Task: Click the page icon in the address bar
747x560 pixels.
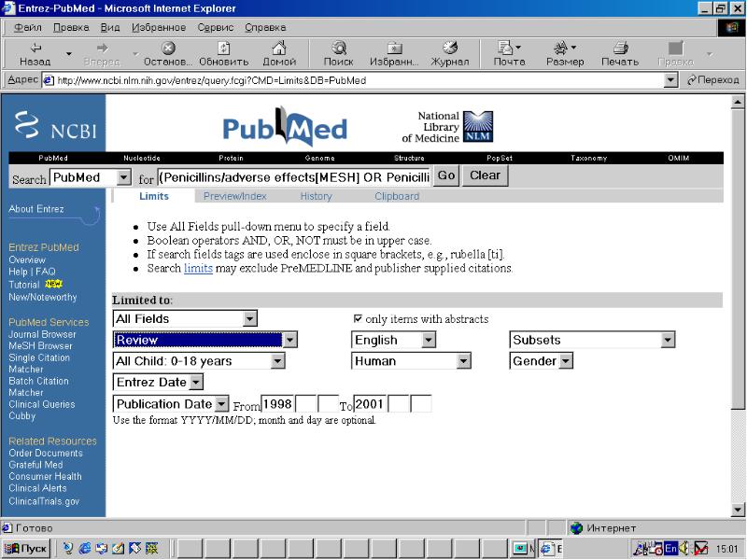Action: pyautogui.click(x=49, y=80)
